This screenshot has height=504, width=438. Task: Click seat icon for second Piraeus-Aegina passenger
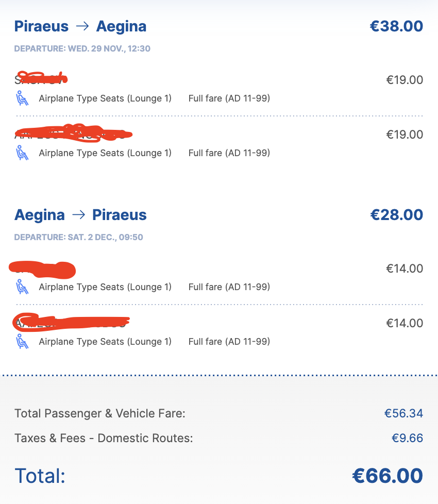[x=22, y=153]
